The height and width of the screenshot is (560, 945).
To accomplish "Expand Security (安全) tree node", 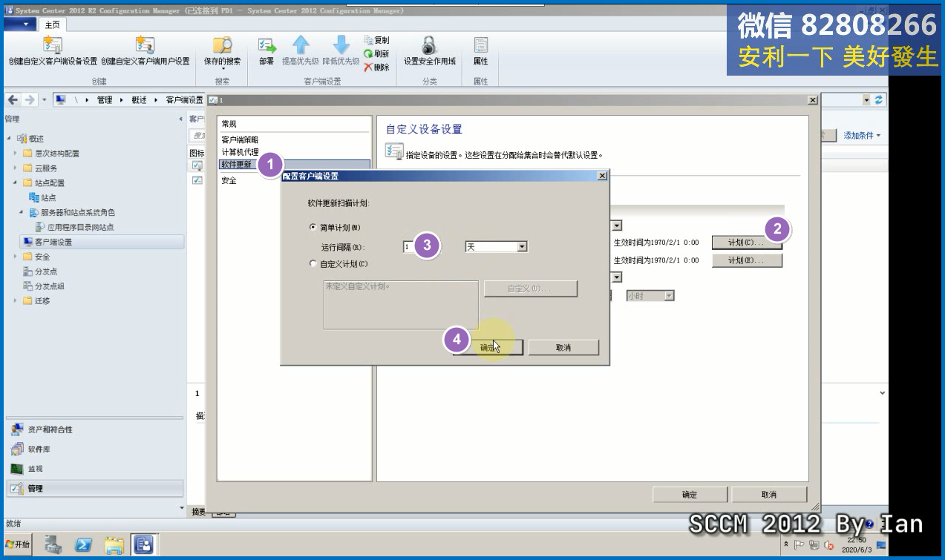I will click(16, 257).
